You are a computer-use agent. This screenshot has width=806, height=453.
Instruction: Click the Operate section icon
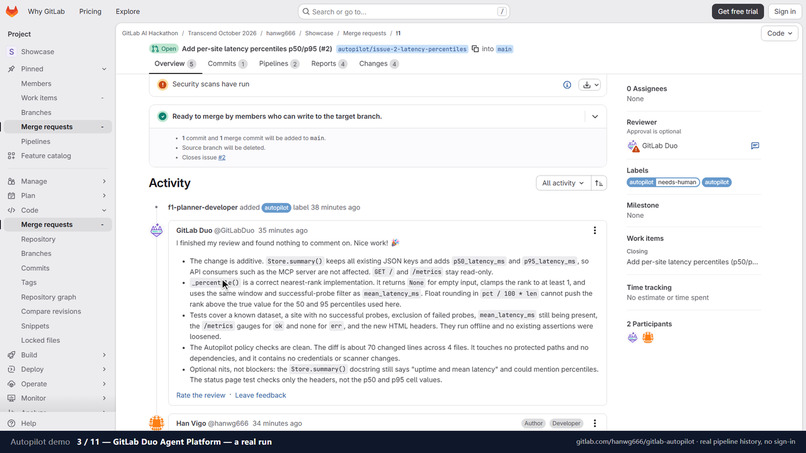pos(11,384)
